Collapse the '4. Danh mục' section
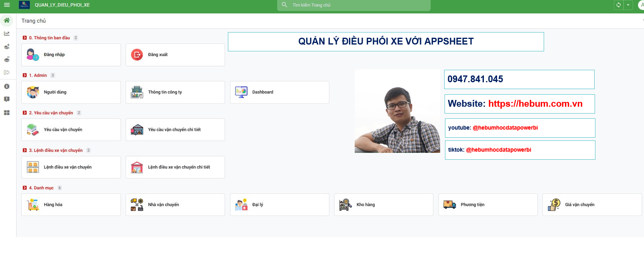 tap(25, 188)
